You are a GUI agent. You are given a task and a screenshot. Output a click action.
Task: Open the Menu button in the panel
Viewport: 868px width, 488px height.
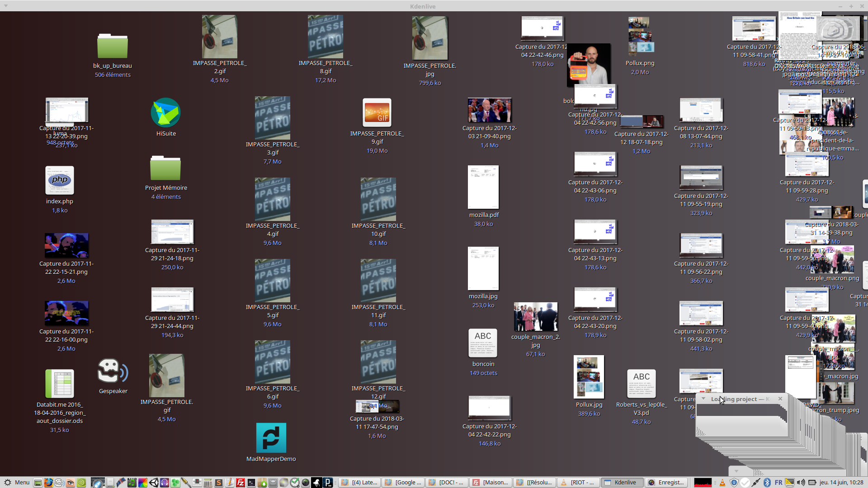click(x=17, y=483)
